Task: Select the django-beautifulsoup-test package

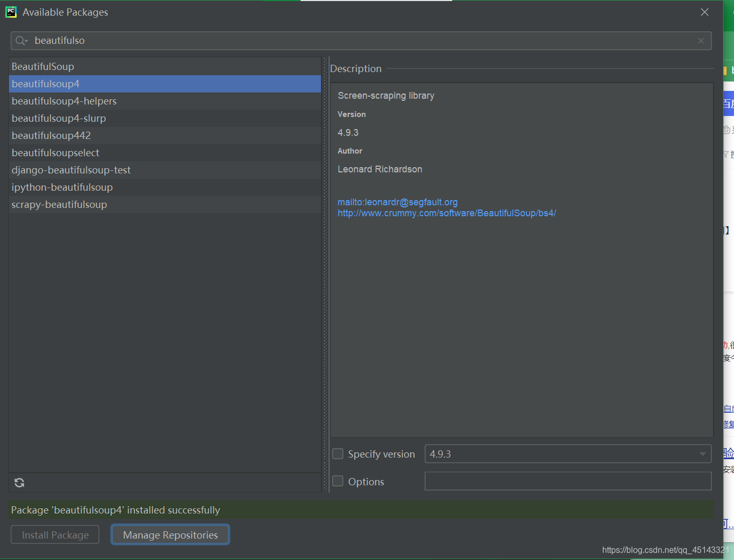Action: coord(165,170)
